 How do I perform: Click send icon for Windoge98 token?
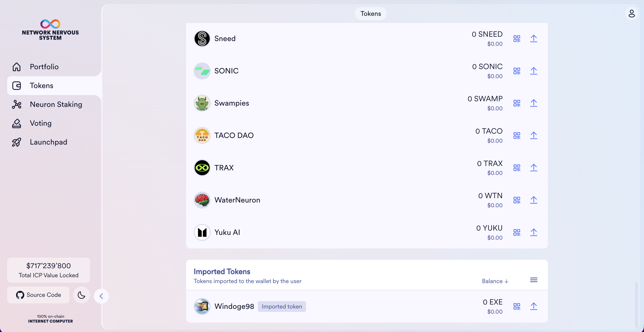point(534,306)
